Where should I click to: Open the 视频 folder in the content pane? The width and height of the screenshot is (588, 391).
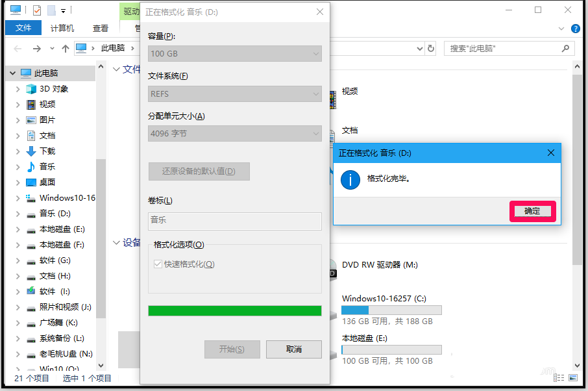350,91
